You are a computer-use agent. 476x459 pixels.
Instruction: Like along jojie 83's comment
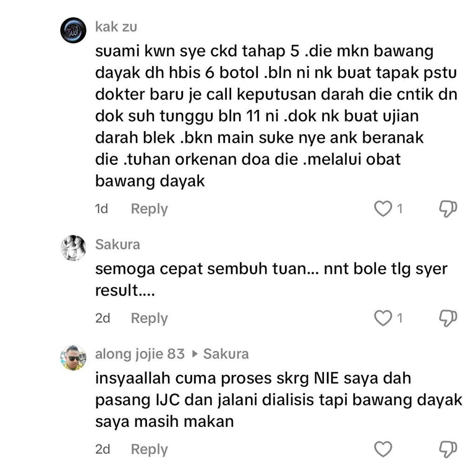coord(383,449)
